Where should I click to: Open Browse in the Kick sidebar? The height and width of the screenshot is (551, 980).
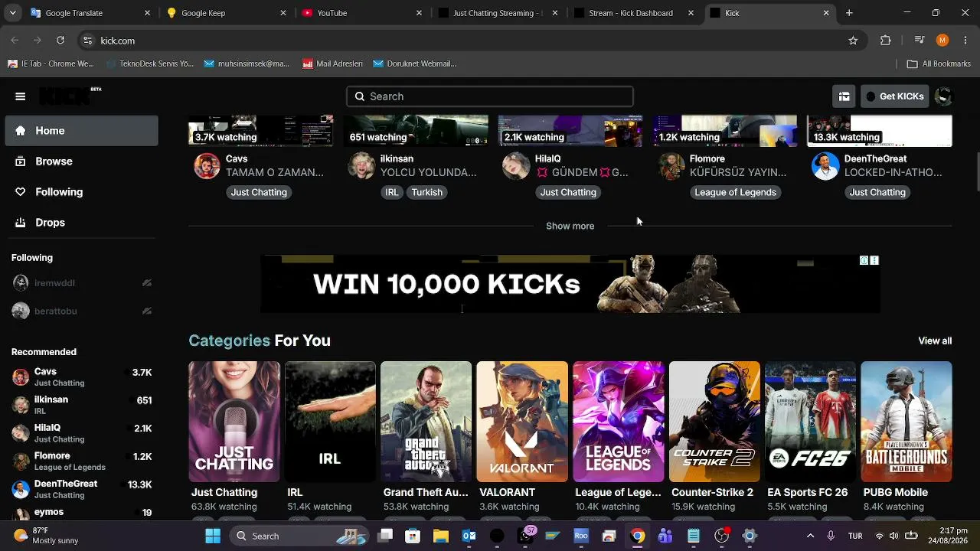(81, 161)
